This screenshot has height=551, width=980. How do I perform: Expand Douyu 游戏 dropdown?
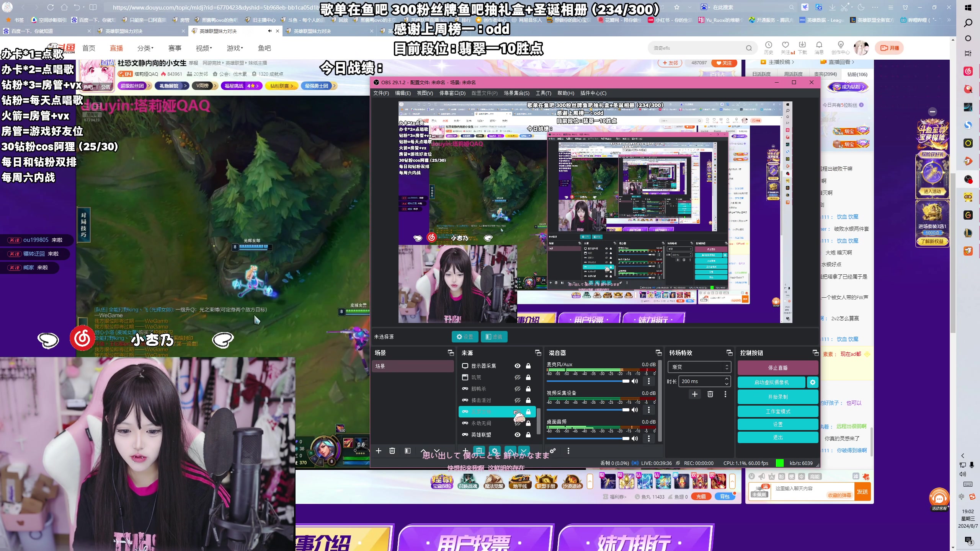(235, 48)
